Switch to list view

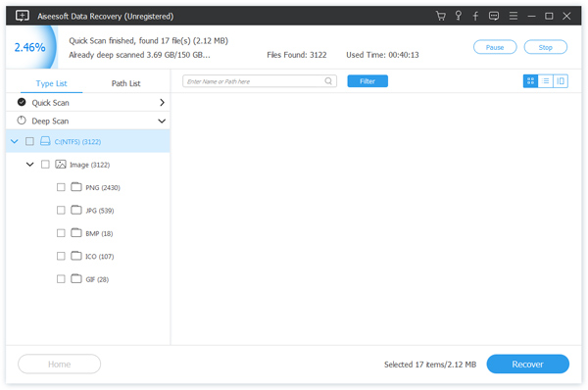pyautogui.click(x=546, y=81)
